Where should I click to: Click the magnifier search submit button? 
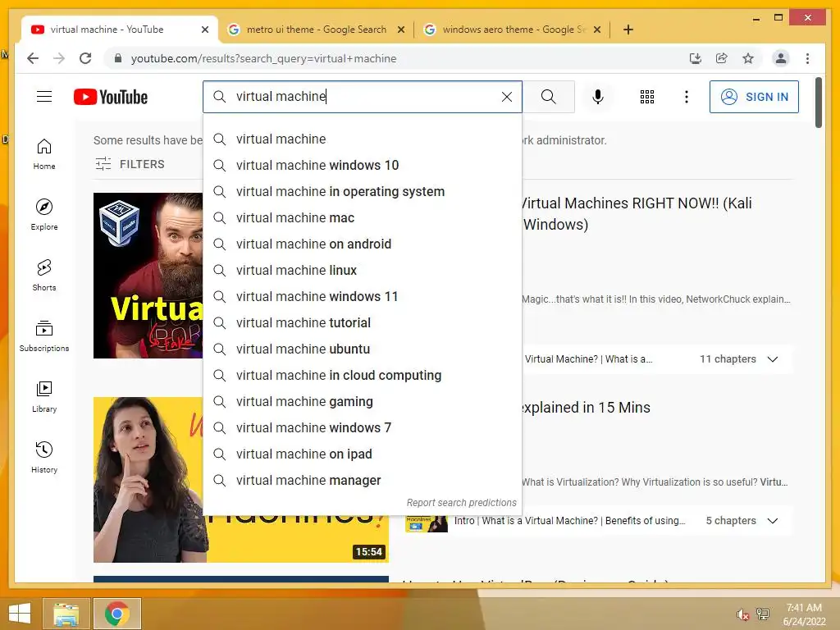[548, 97]
